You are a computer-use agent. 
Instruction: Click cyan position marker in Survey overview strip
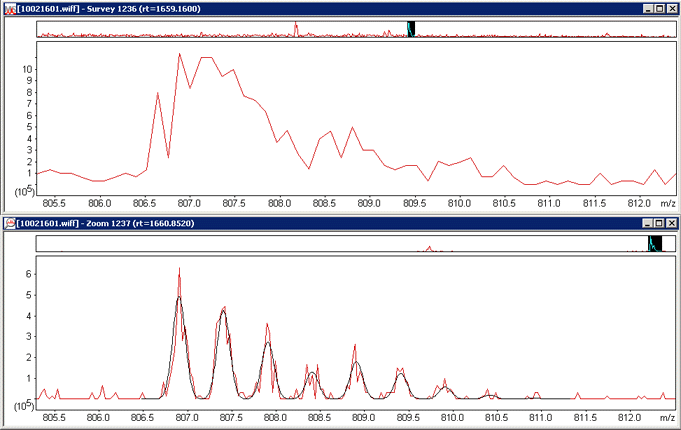tap(410, 30)
